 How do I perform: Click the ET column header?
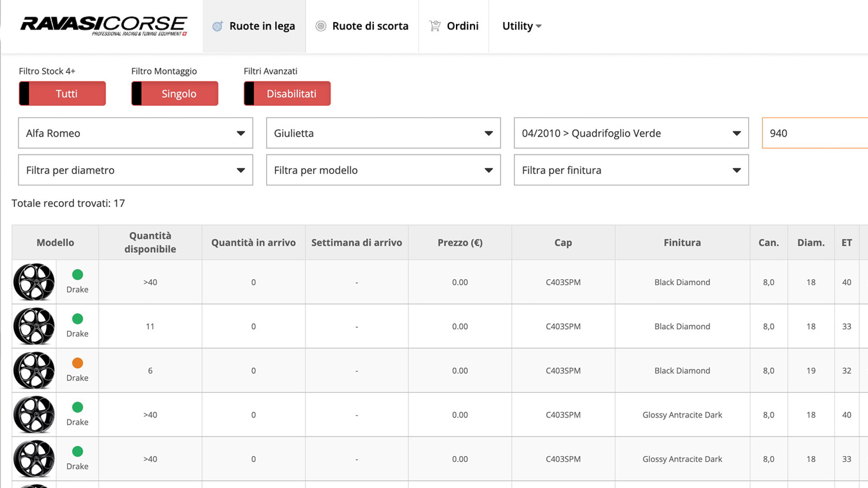pos(847,242)
